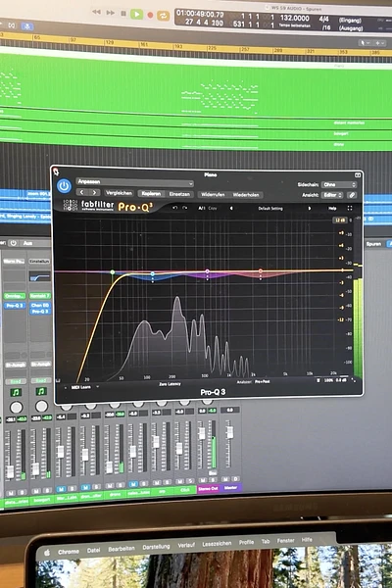This screenshot has width=392, height=588.
Task: Open the Zero Latency processing mode menu
Action: point(170,384)
